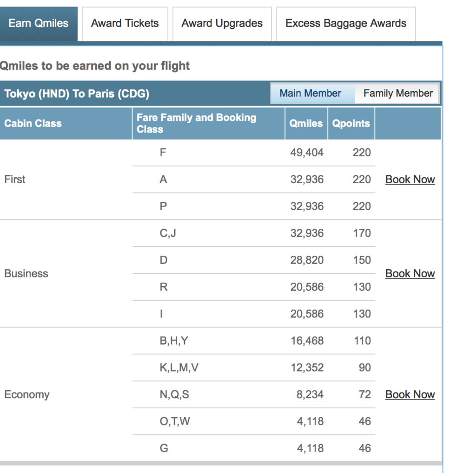Click the Cabin Class column header
Screen dimensions: 476x473
66,123
